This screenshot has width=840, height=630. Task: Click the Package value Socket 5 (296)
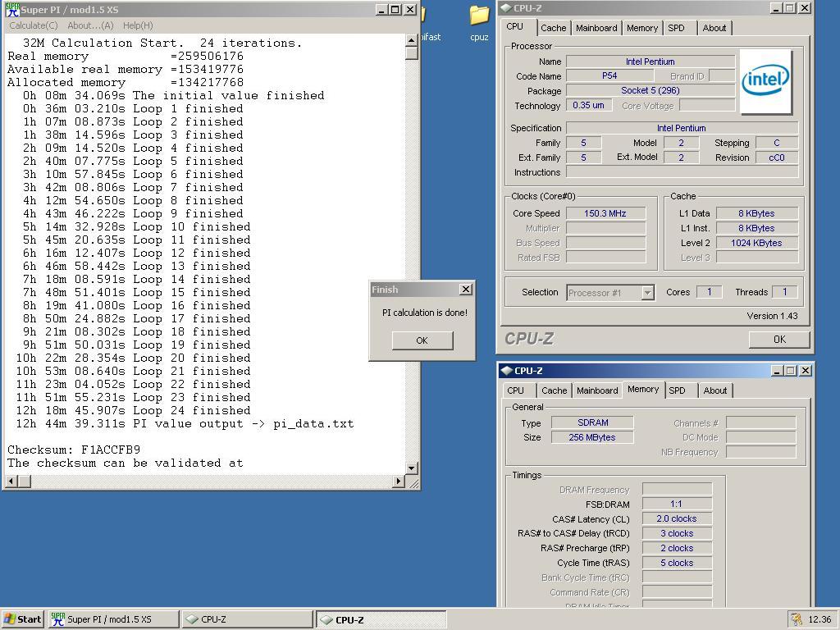pyautogui.click(x=651, y=90)
